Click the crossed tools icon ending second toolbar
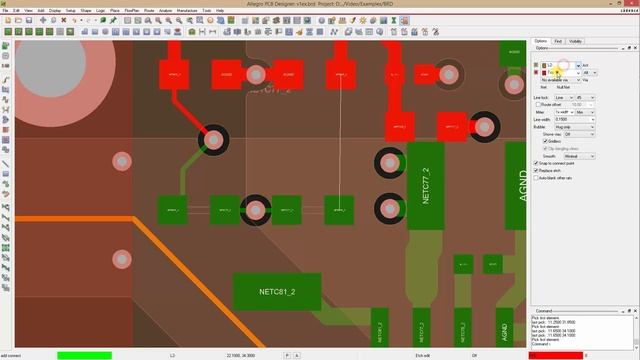This screenshot has width=640, height=360. click(x=436, y=31)
